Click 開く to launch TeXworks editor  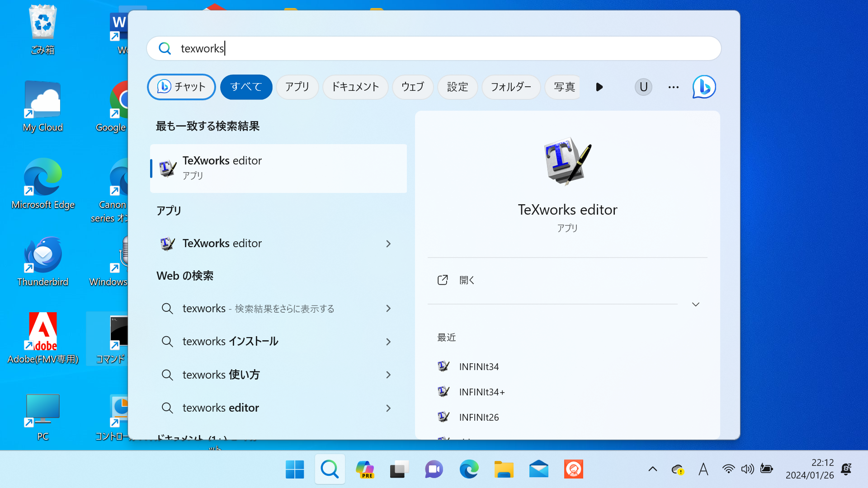(x=467, y=280)
